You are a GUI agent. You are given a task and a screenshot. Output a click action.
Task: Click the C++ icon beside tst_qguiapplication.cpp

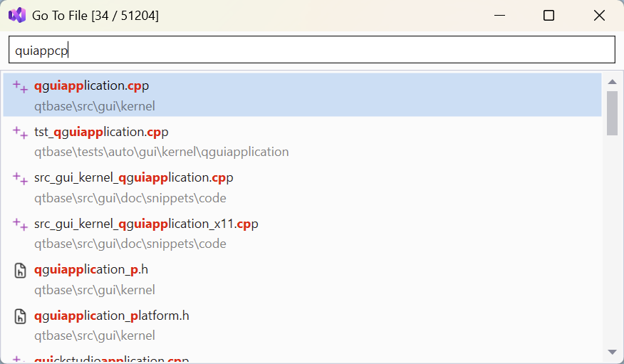tap(21, 132)
